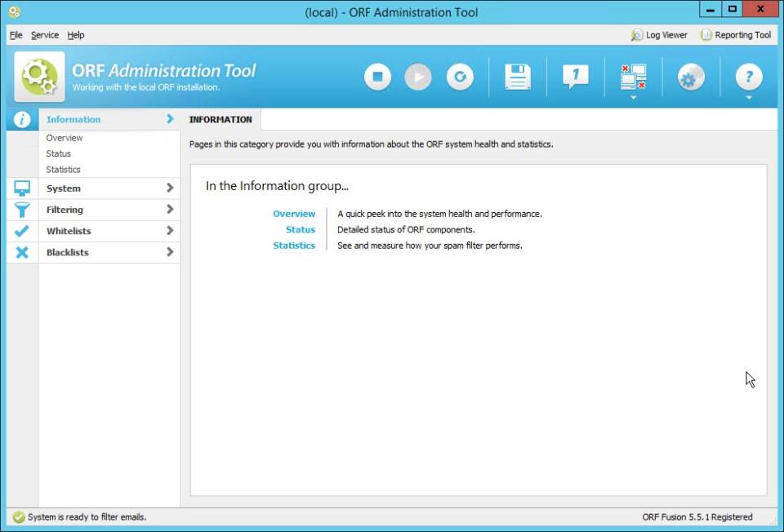Open the dropdown arrow under the help icon
The image size is (784, 532).
(749, 98)
